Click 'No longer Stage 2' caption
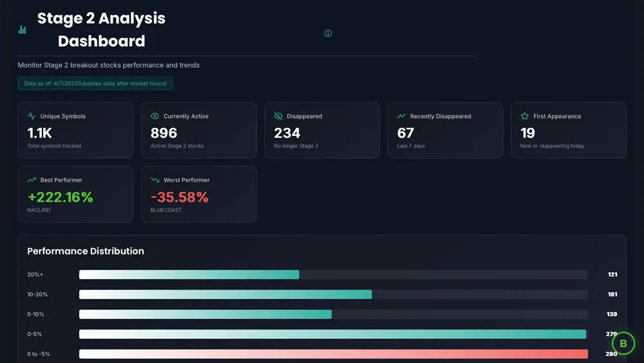 pyautogui.click(x=296, y=146)
